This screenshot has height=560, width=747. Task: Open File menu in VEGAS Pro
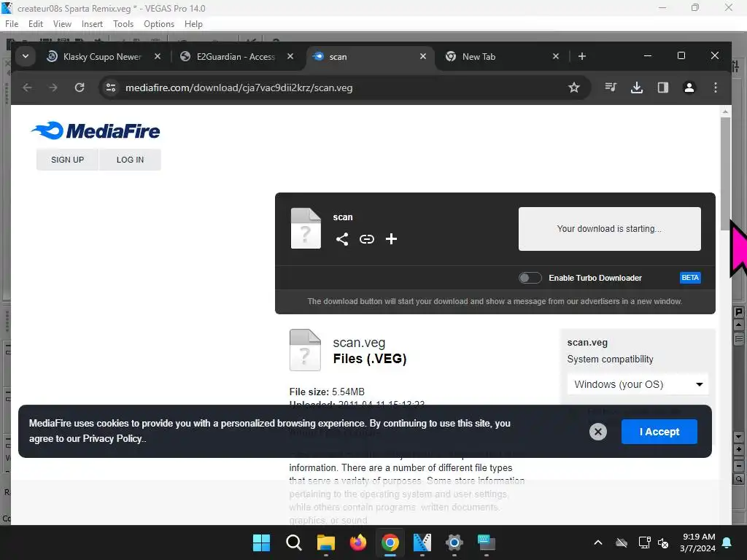pos(12,24)
